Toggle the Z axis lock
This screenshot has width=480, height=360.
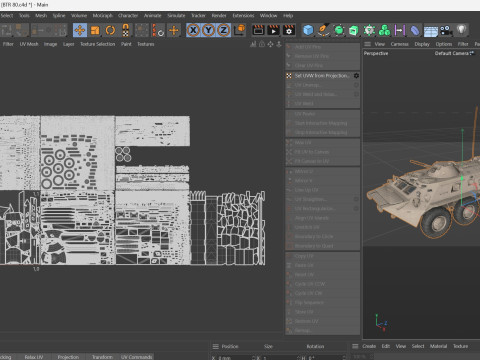point(224,30)
